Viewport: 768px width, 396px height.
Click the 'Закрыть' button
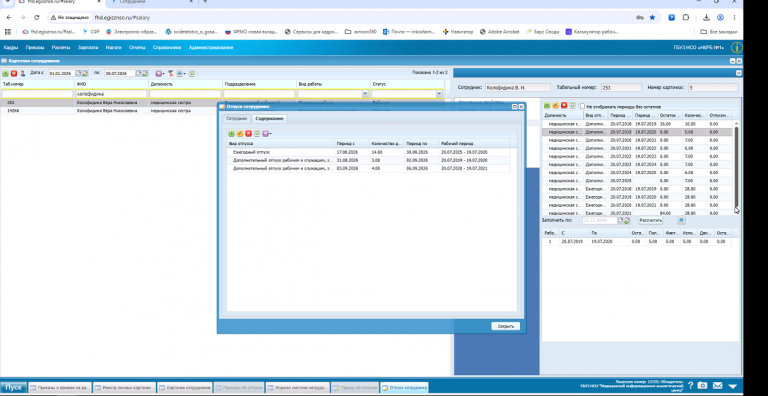tap(505, 326)
